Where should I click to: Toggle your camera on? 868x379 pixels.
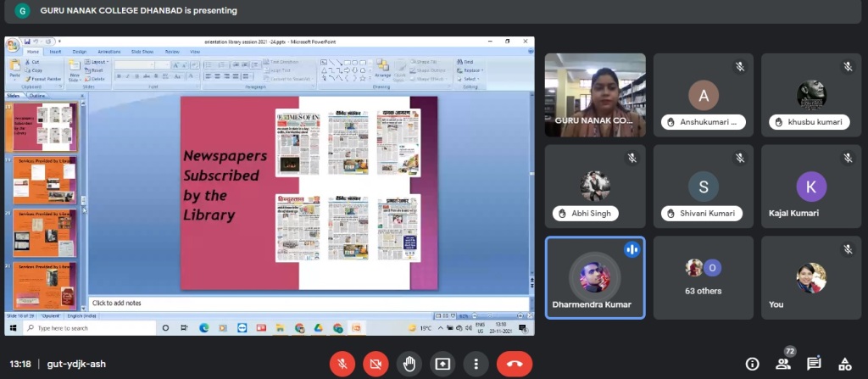[376, 364]
